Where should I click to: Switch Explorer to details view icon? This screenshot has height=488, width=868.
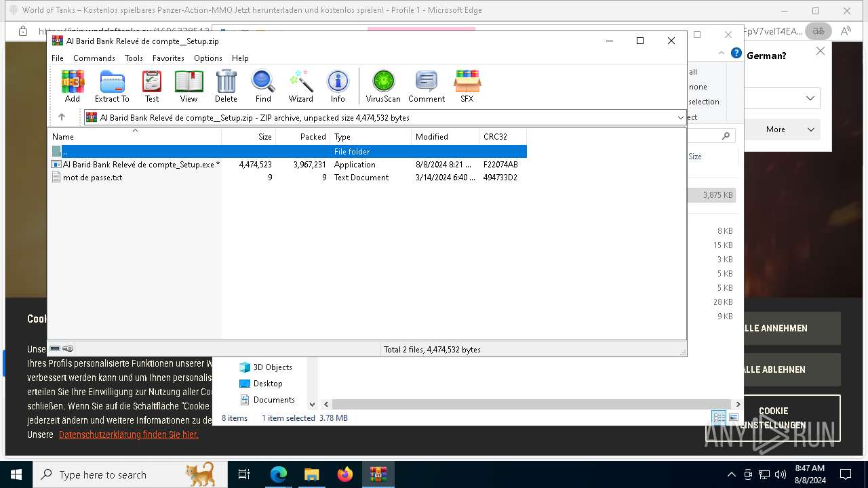pyautogui.click(x=719, y=418)
